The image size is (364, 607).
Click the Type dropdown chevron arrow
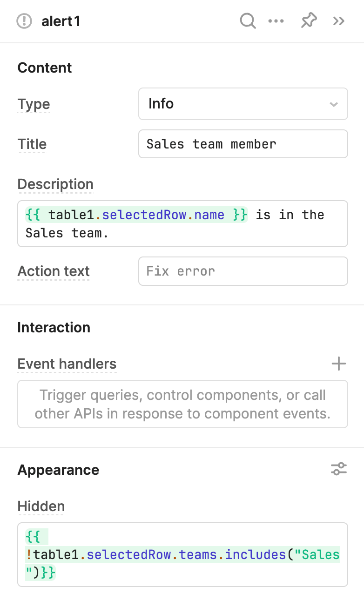tap(333, 104)
